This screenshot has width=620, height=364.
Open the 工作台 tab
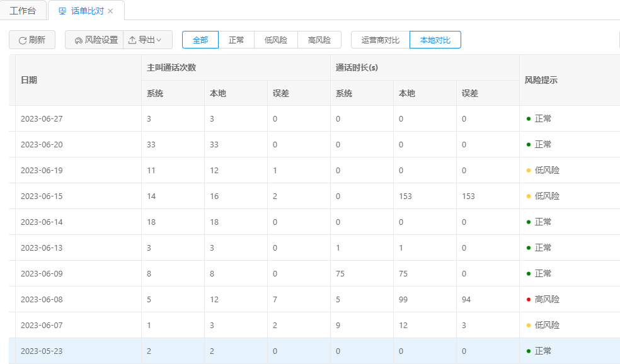[x=23, y=11]
